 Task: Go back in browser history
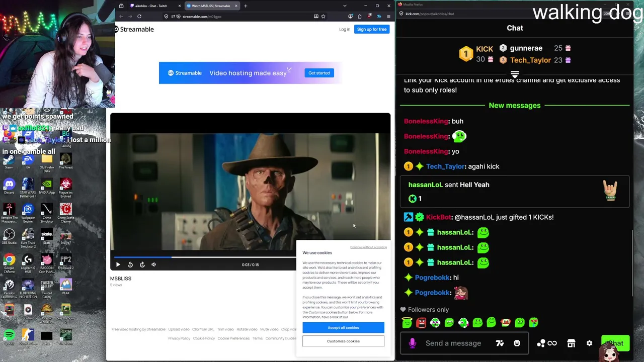click(121, 17)
